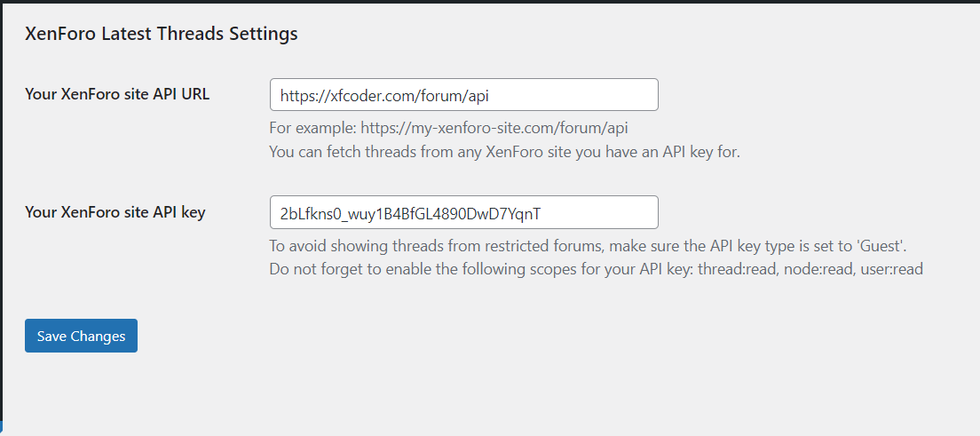The image size is (980, 436).
Task: Click the 'thread:read' scope text
Action: point(737,269)
